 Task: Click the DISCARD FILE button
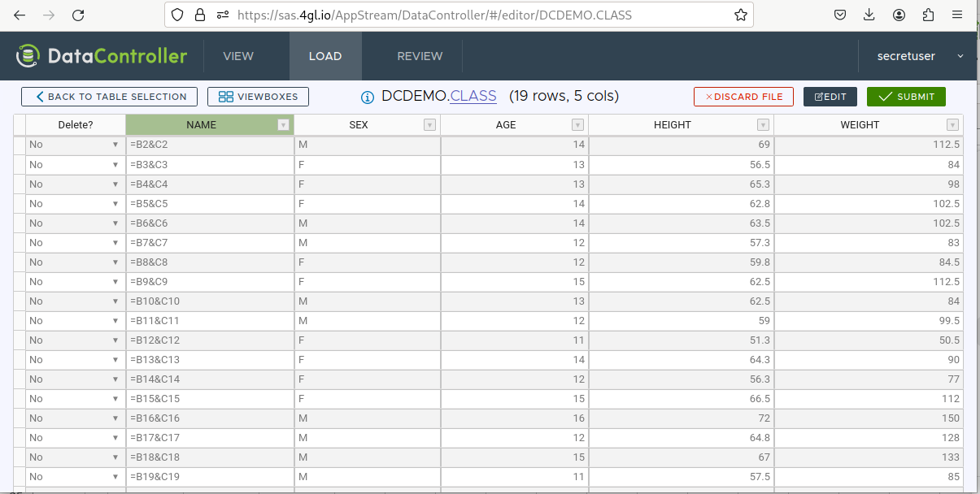tap(743, 97)
